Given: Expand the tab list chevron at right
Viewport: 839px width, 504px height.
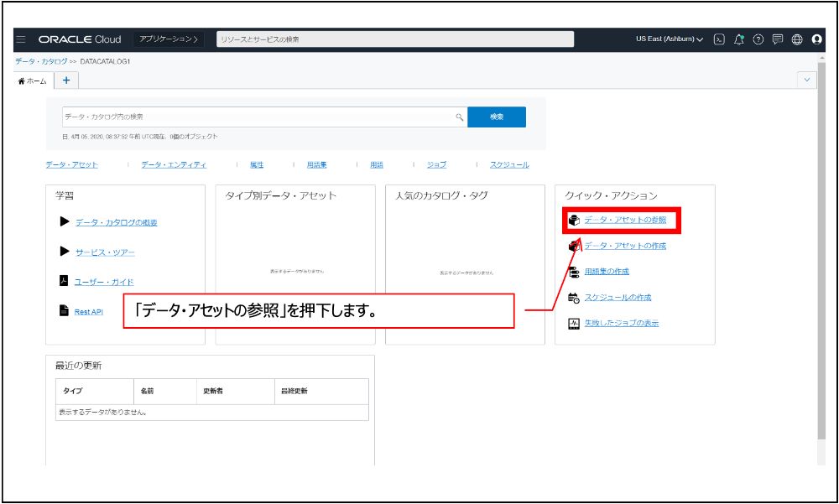Looking at the screenshot, I should point(807,81).
